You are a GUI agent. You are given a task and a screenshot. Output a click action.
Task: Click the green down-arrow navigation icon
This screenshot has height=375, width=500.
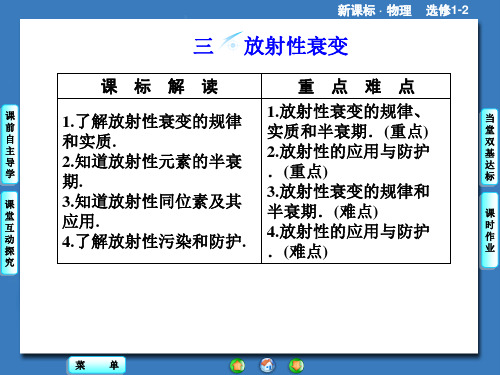296,366
